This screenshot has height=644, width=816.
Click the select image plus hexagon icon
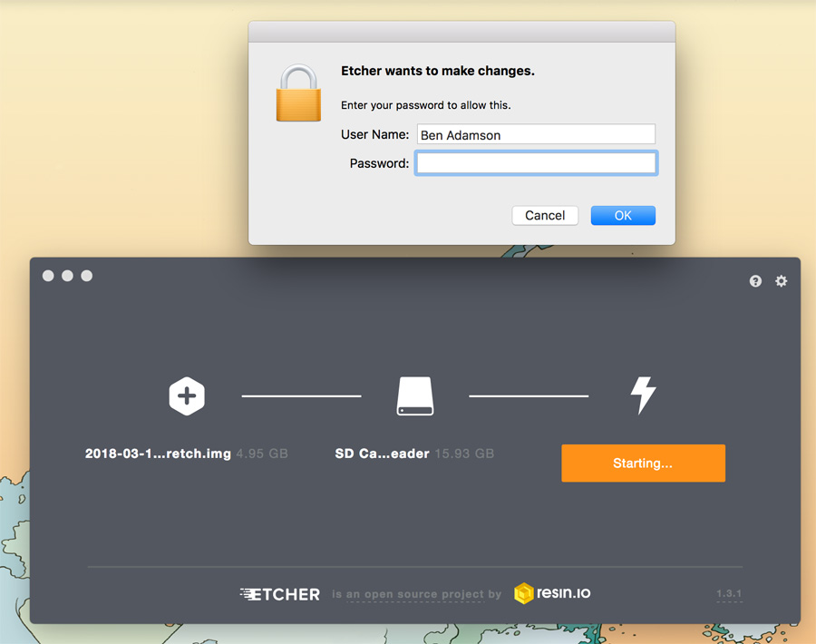[187, 395]
